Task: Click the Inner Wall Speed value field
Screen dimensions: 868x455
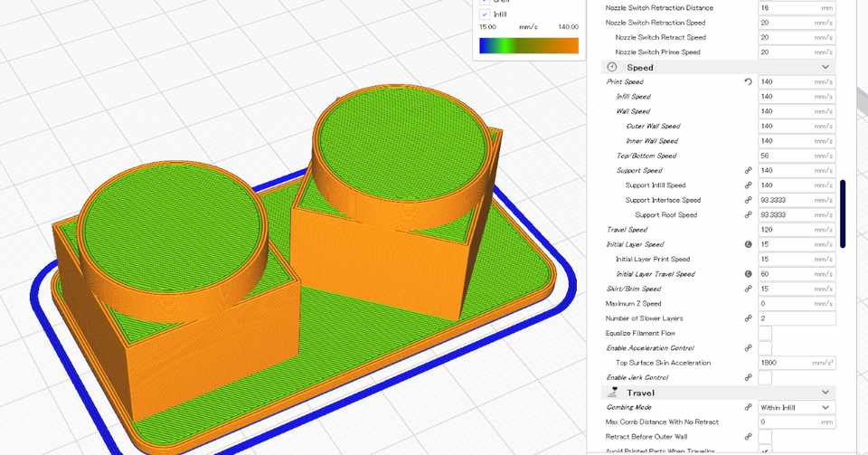Action: click(x=797, y=141)
